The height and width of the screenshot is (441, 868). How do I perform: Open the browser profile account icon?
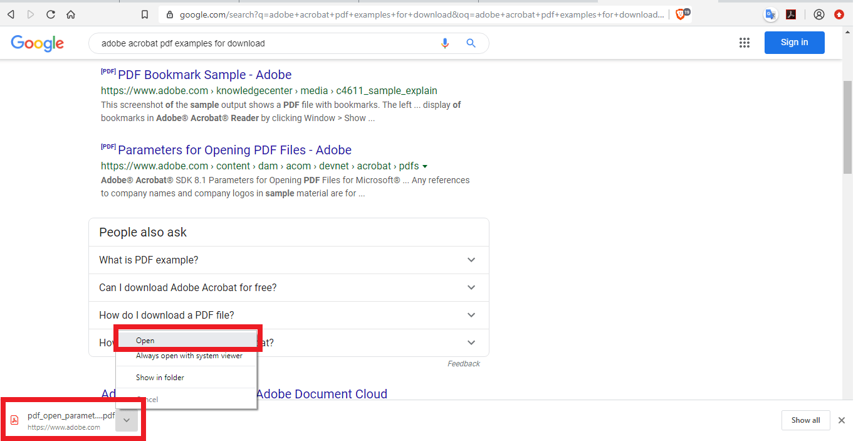pos(819,14)
